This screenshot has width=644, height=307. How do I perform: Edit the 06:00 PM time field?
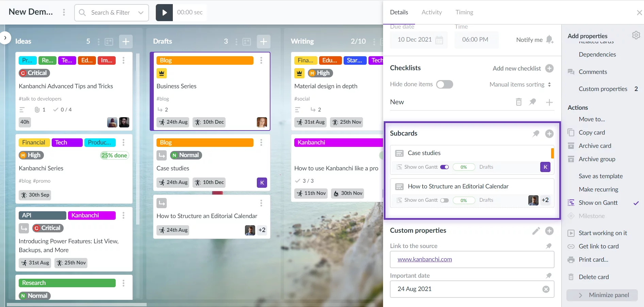point(477,40)
